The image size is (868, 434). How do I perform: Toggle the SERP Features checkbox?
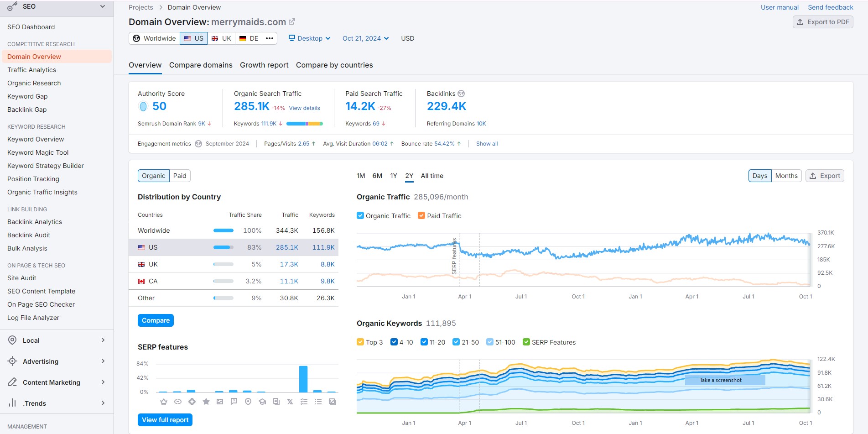(526, 342)
